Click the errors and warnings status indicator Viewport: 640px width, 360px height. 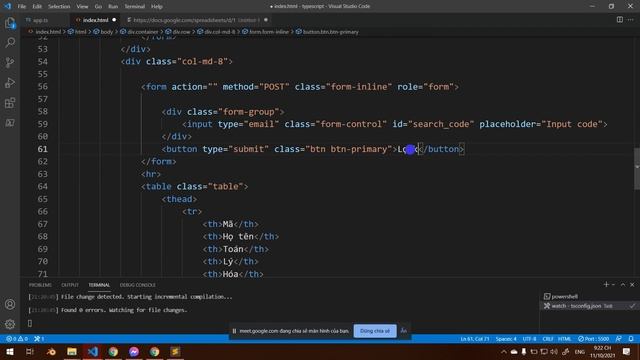[x=17, y=339]
